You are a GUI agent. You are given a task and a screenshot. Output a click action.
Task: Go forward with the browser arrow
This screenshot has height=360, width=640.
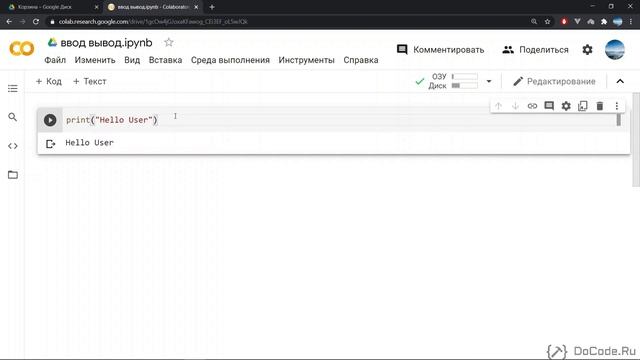[22, 22]
